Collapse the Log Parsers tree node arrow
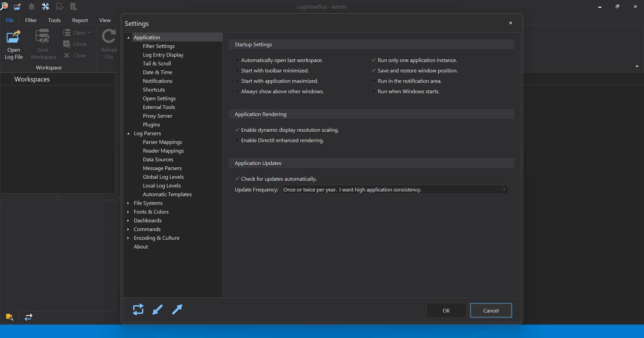 (x=128, y=133)
